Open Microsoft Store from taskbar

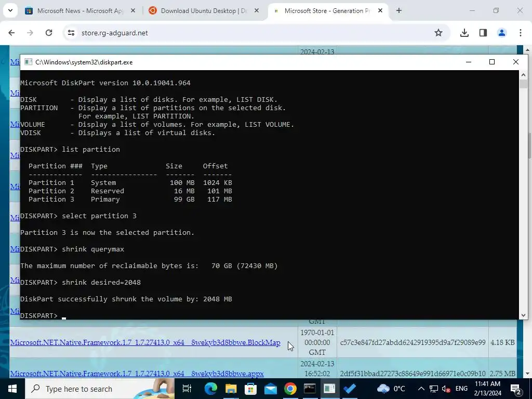coord(251,389)
